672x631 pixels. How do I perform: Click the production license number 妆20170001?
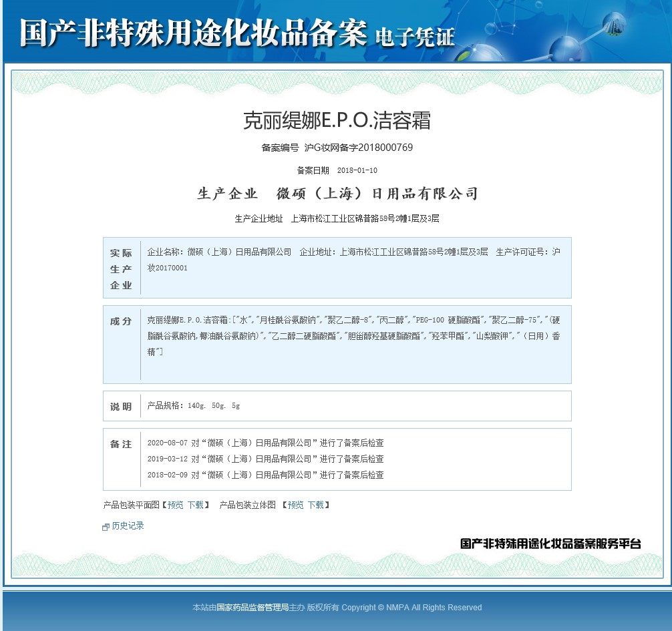coord(167,268)
